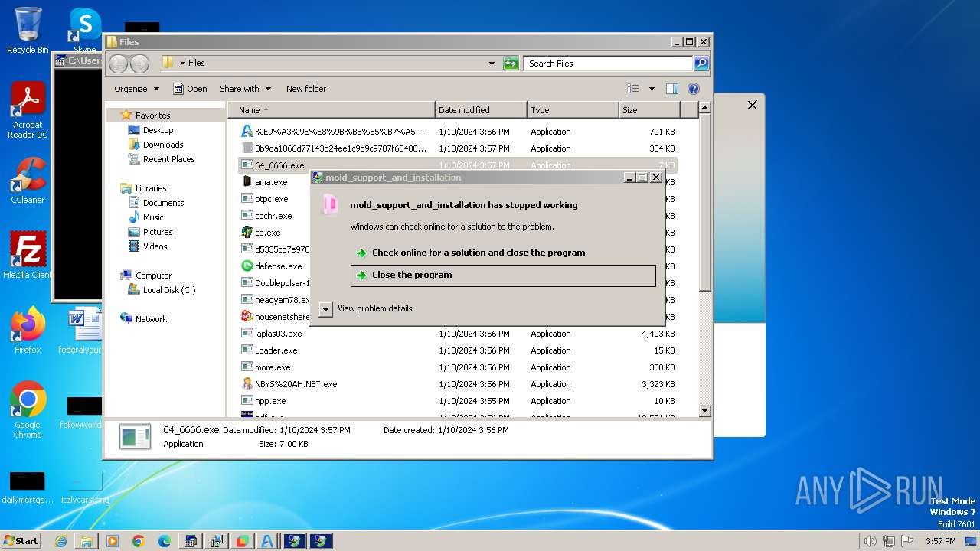
Task: Choose Close the program
Action: (x=503, y=275)
